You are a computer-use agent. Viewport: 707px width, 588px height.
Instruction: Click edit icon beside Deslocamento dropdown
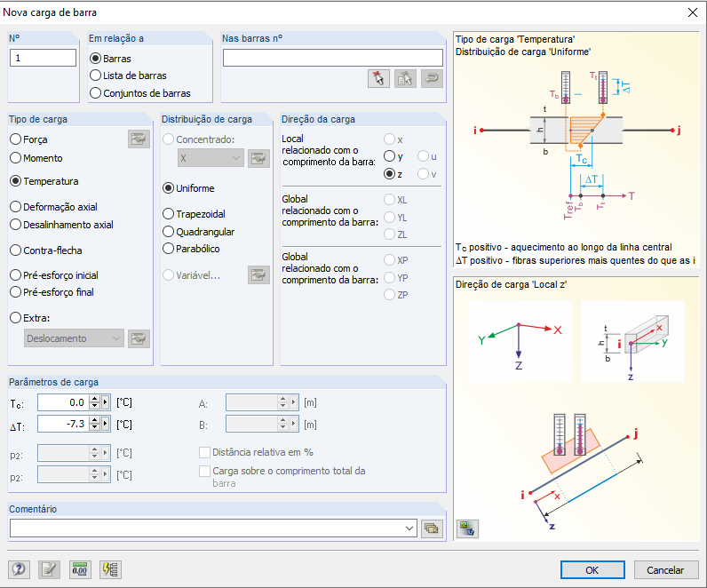[139, 338]
